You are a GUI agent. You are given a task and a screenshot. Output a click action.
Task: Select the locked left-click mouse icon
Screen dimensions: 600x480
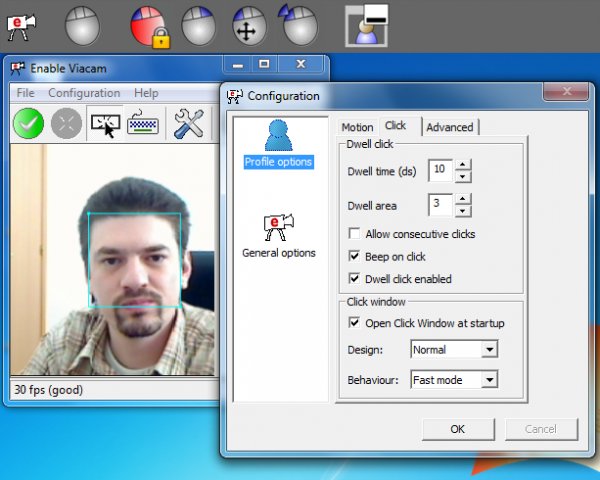(148, 24)
